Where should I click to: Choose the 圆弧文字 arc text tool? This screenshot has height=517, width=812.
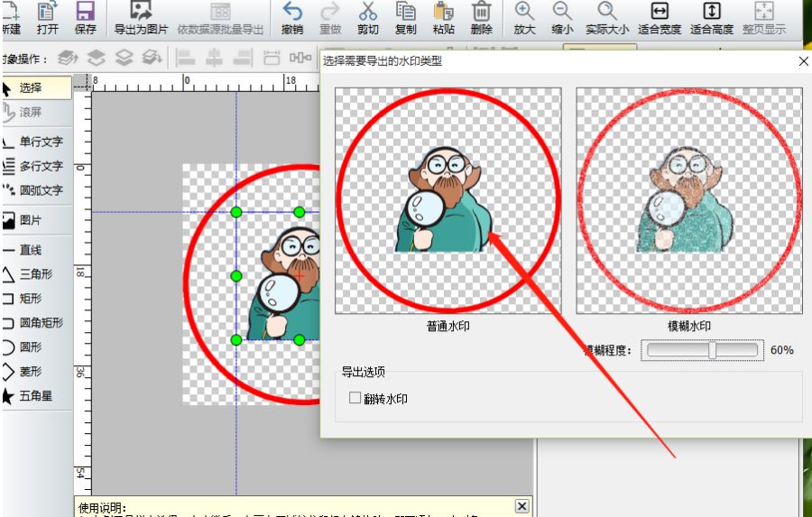36,190
